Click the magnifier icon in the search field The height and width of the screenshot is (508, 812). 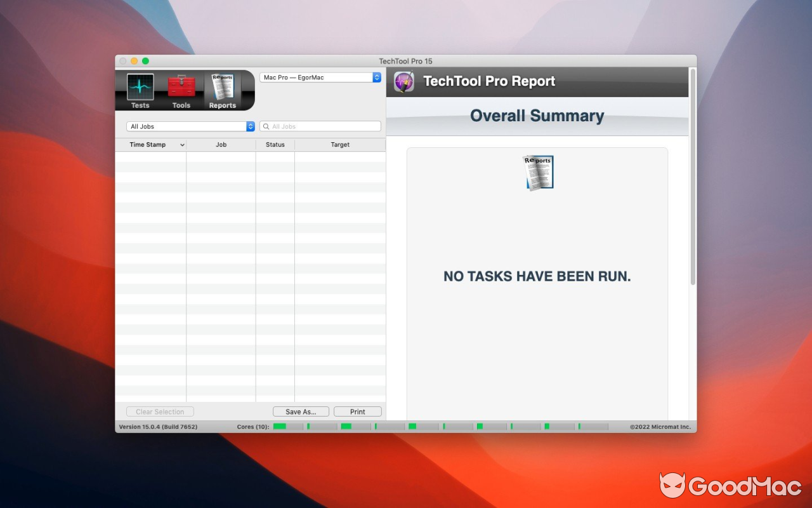266,126
